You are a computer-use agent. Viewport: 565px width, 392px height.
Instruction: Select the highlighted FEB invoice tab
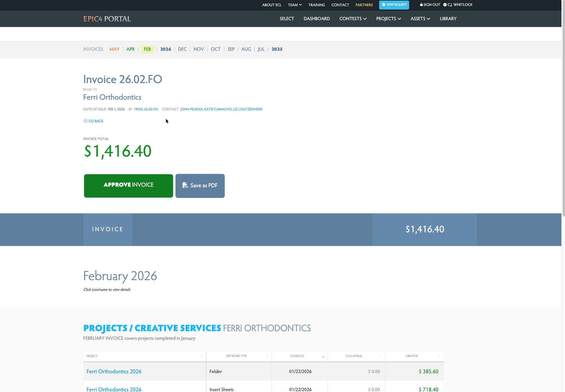(147, 49)
